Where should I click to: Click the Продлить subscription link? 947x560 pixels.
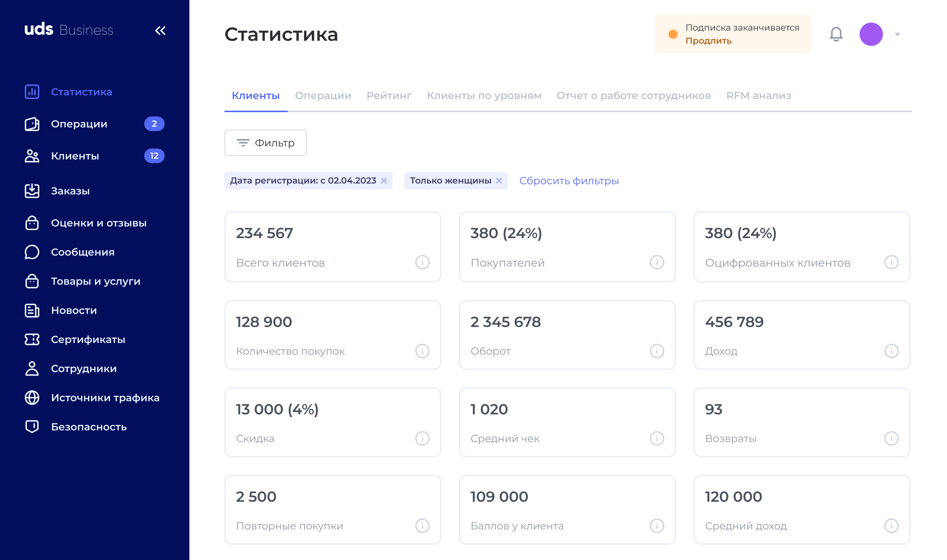click(708, 41)
